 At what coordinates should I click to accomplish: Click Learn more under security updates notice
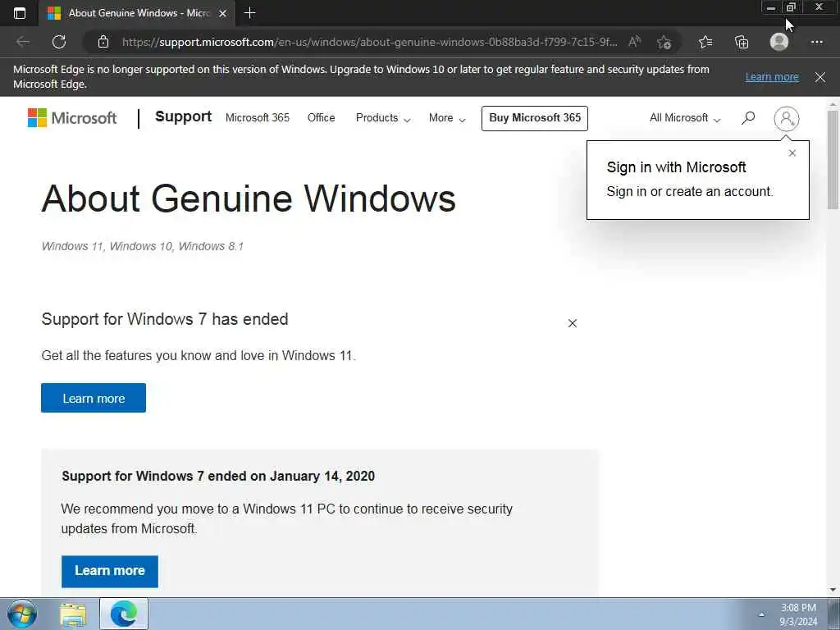point(110,571)
